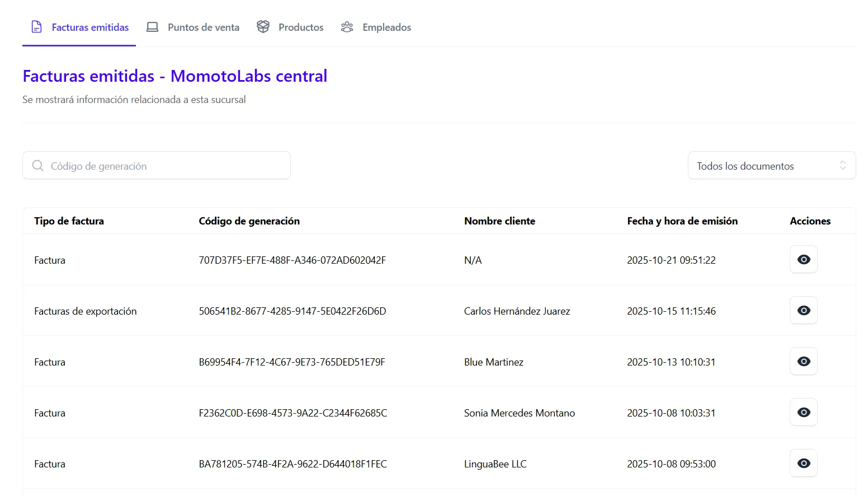The image size is (868, 496).
Task: View invoice 707D37F5 with eye icon
Action: click(803, 260)
